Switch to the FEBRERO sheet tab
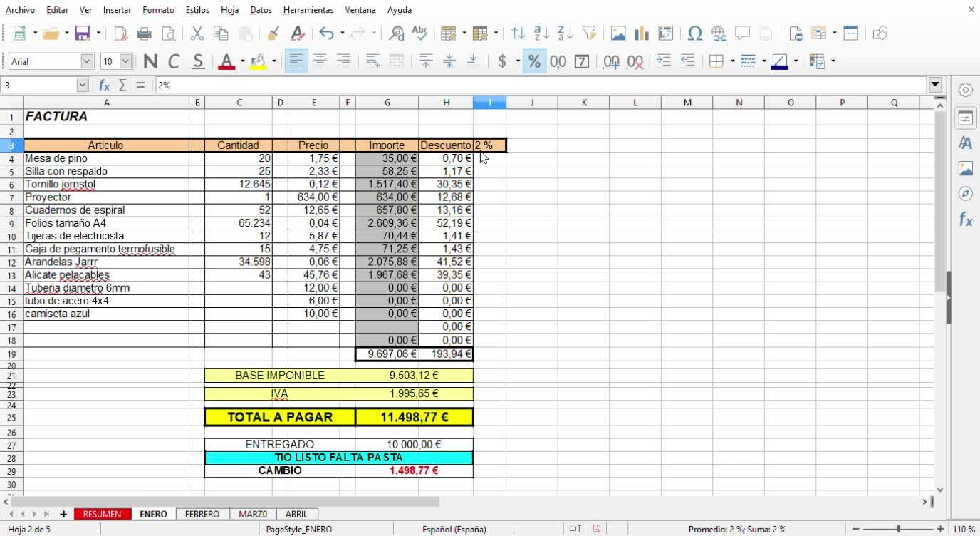Screen dimensions: 980x536 (x=202, y=514)
